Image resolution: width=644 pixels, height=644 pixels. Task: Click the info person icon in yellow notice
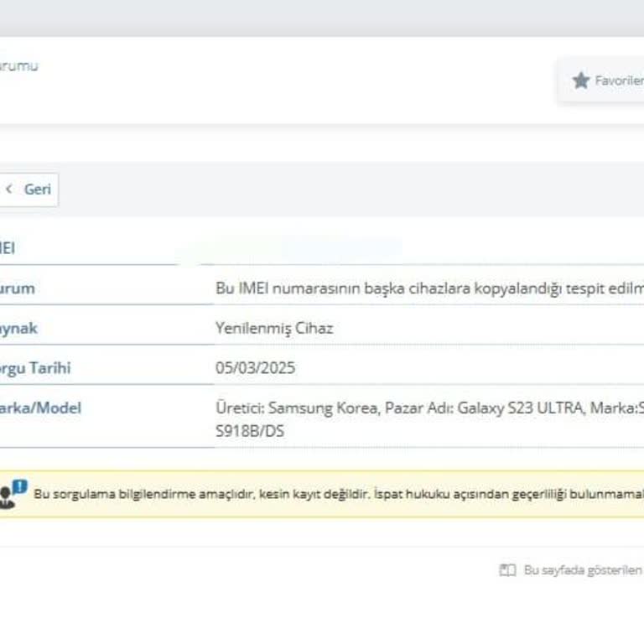13,494
